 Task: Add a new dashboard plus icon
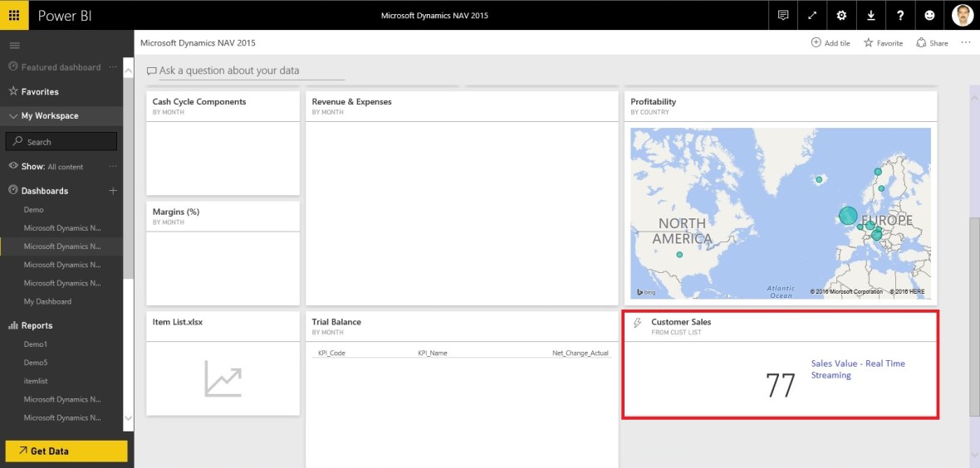[x=113, y=191]
